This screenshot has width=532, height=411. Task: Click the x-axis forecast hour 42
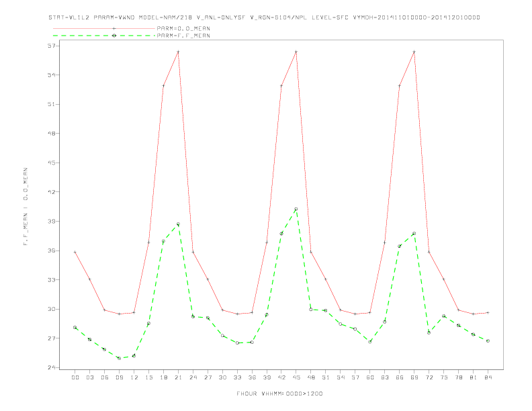tap(281, 377)
